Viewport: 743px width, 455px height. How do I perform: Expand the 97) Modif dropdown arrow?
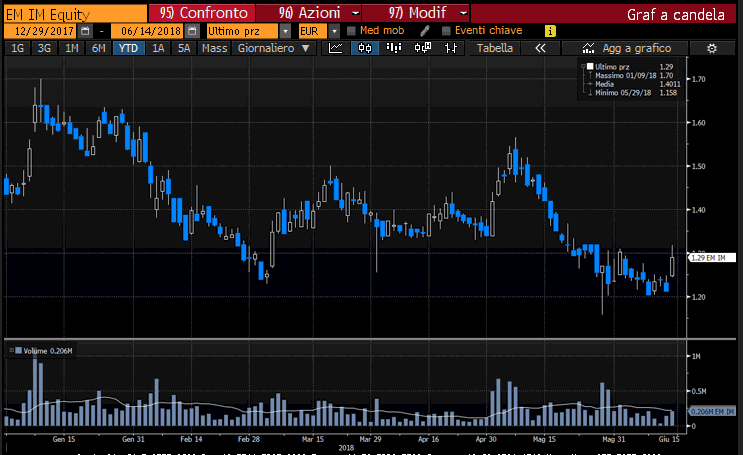pos(463,13)
